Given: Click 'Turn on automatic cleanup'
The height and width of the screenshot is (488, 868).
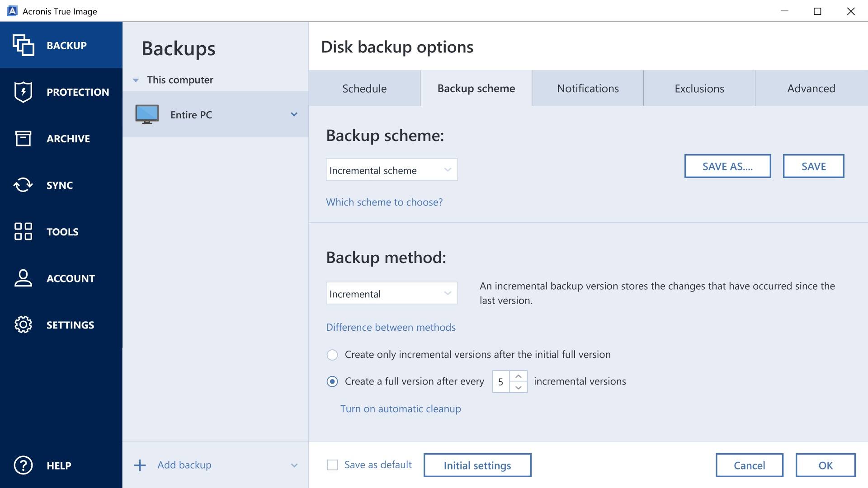Looking at the screenshot, I should pyautogui.click(x=400, y=408).
